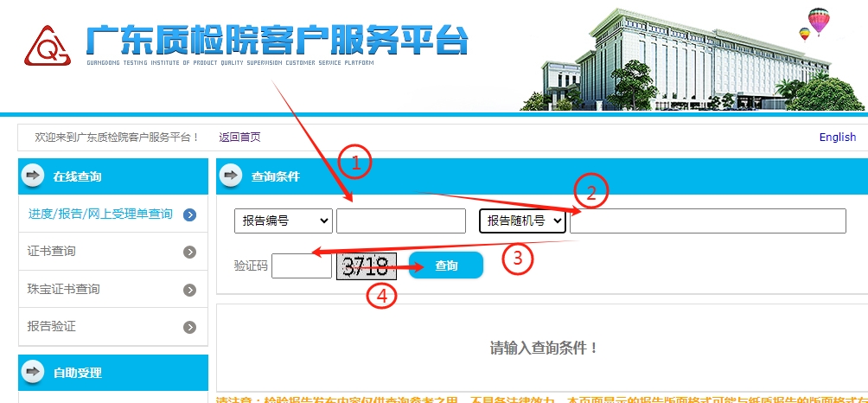The width and height of the screenshot is (868, 403).
Task: Open the 报告编号 dropdown
Action: (283, 221)
